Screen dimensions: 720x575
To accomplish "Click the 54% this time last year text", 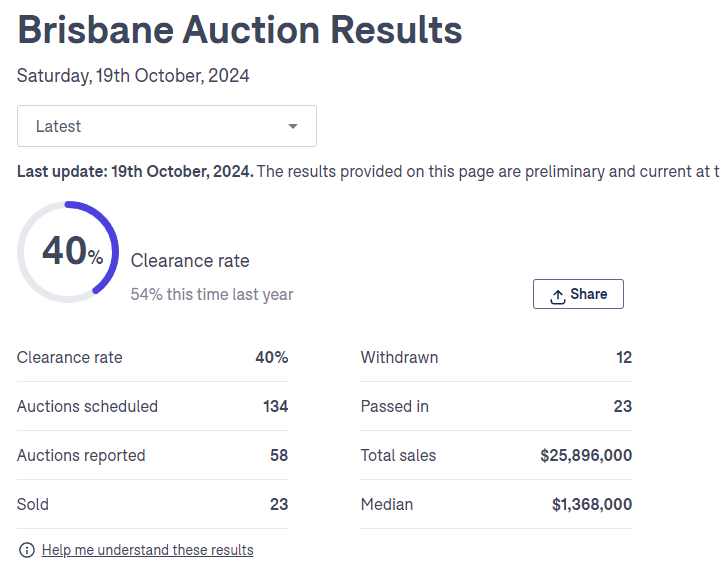I will coord(212,295).
